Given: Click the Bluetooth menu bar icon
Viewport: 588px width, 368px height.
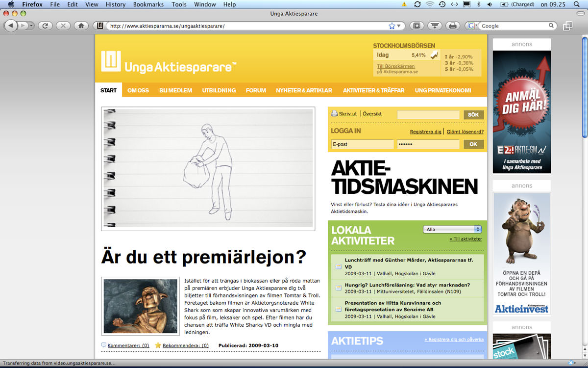Looking at the screenshot, I should [x=478, y=4].
